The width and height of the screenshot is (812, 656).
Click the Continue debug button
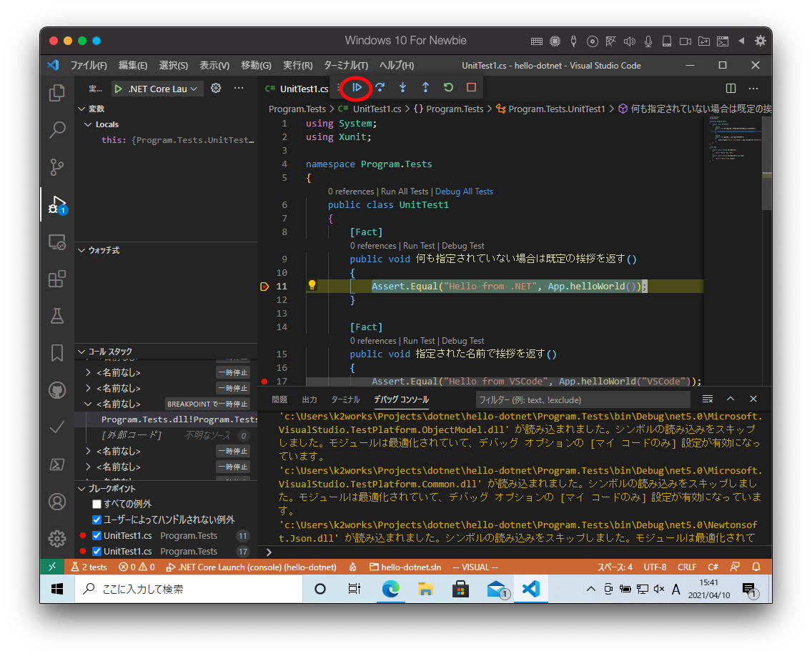(357, 88)
